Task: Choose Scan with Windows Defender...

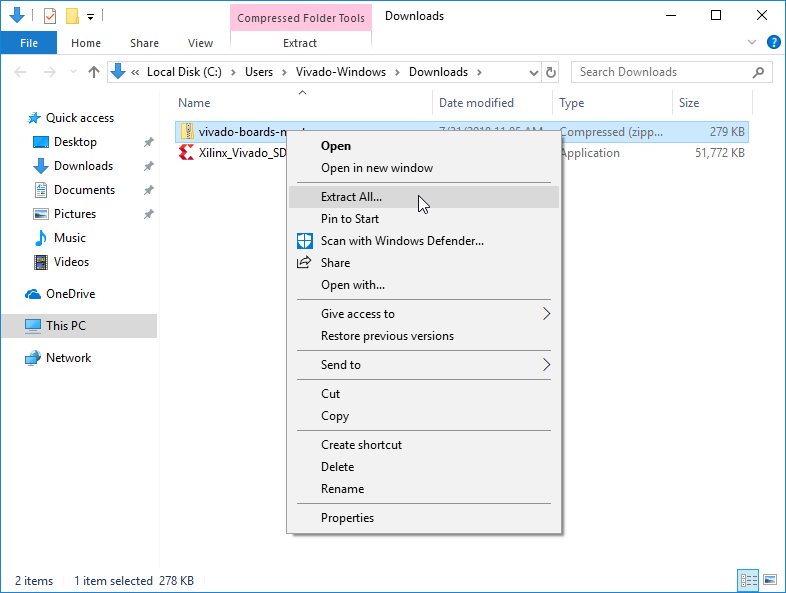Action: click(424, 241)
